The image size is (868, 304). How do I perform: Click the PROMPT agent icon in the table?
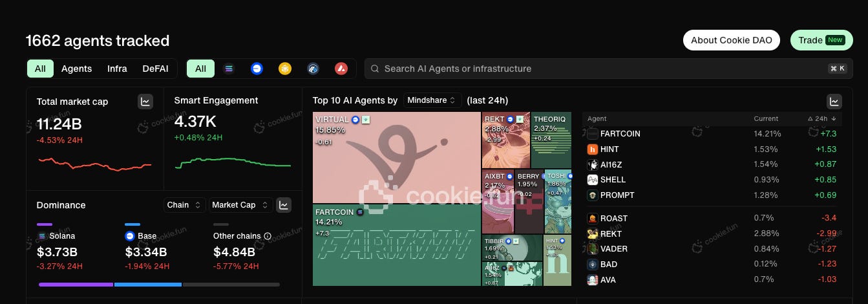pyautogui.click(x=593, y=195)
